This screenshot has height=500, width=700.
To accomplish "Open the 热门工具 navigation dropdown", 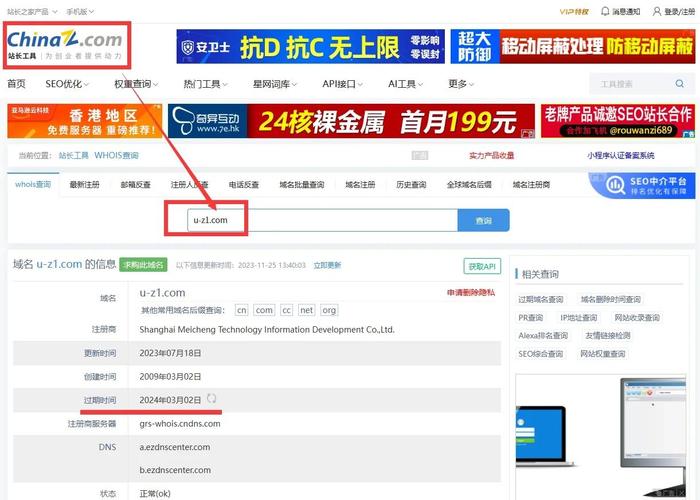I will point(206,84).
